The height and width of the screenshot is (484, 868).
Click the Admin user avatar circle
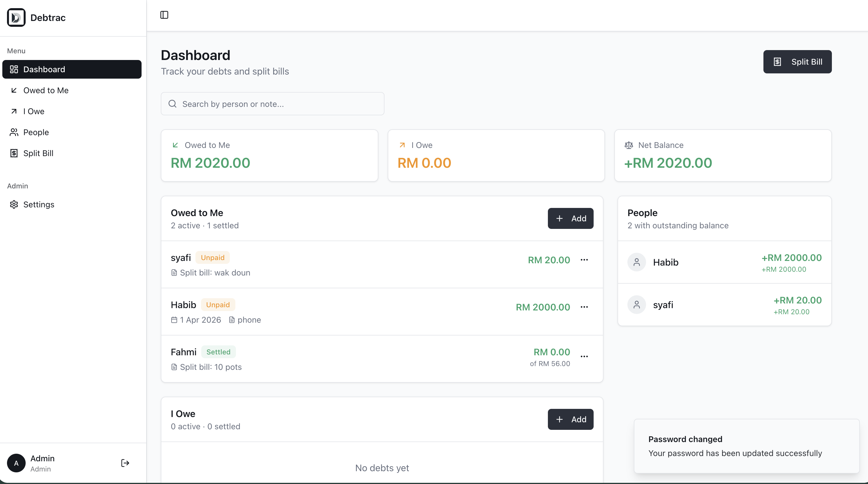point(16,463)
